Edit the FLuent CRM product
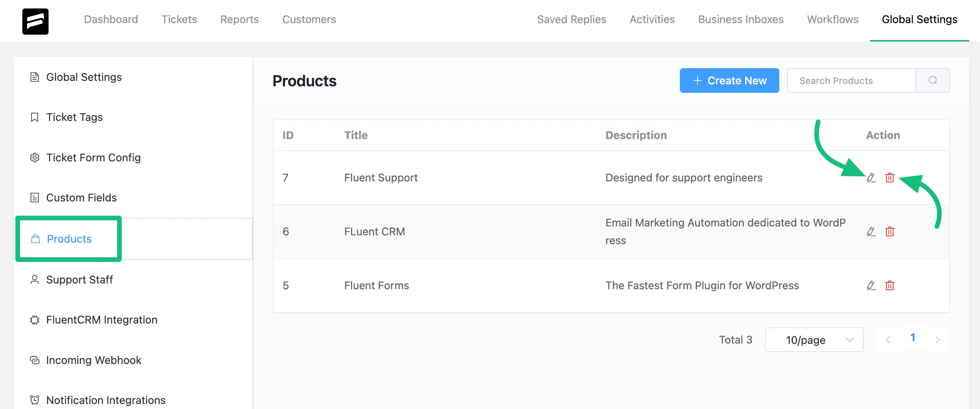 coord(871,231)
